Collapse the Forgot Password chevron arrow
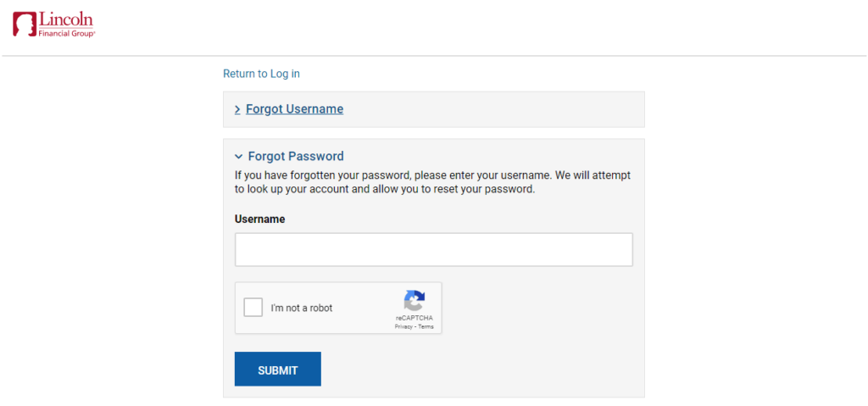Screen dimensions: 868x406 (238, 157)
